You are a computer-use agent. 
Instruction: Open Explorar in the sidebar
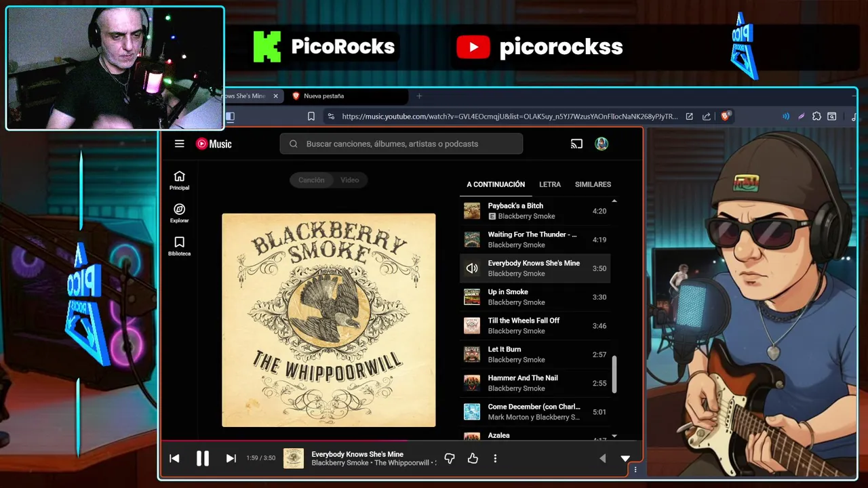tap(179, 213)
